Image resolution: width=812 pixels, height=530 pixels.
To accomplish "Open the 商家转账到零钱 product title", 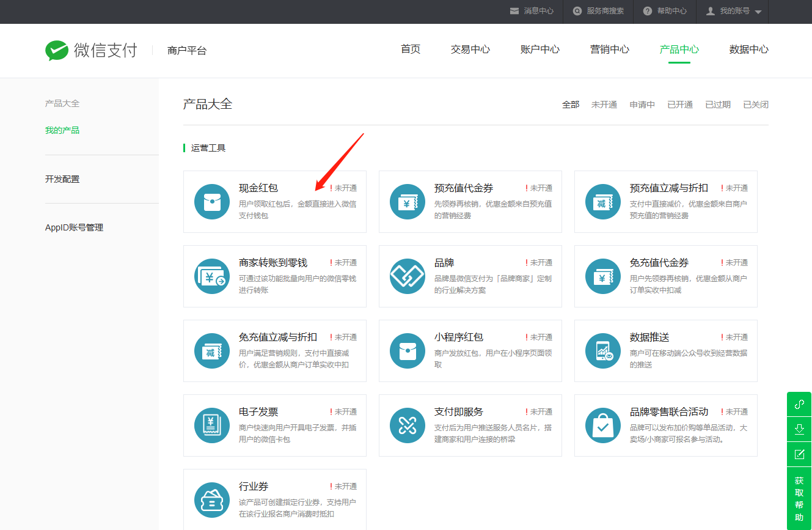I will pos(273,263).
